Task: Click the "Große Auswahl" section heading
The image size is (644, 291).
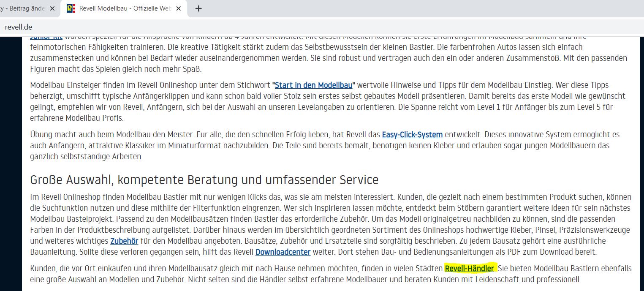Action: (x=204, y=179)
